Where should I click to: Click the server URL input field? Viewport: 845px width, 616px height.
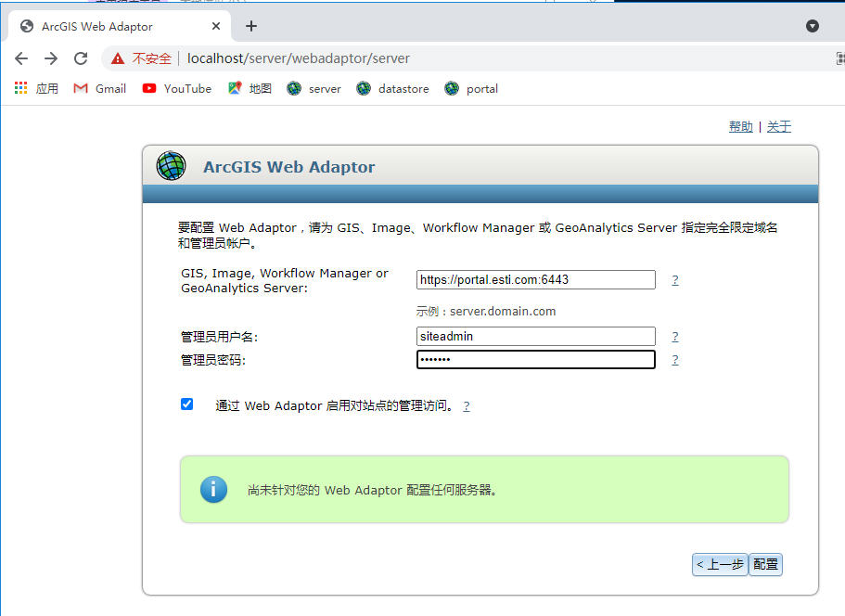click(x=536, y=280)
